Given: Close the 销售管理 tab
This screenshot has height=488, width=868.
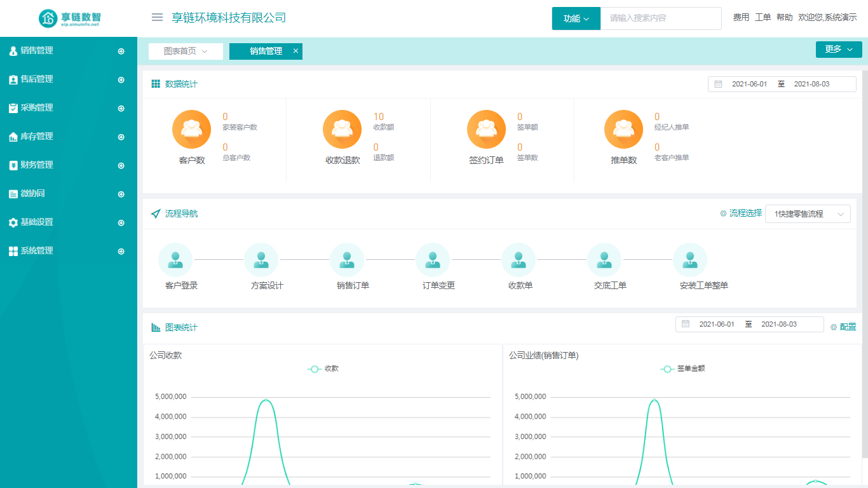Looking at the screenshot, I should click(295, 51).
